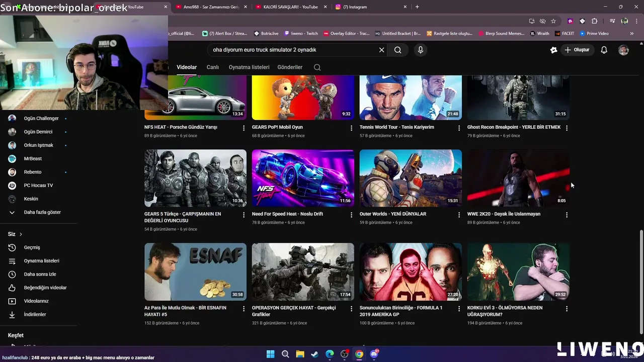Open options for Az Para İle video
Image resolution: width=644 pixels, height=362 pixels.
pos(244,309)
